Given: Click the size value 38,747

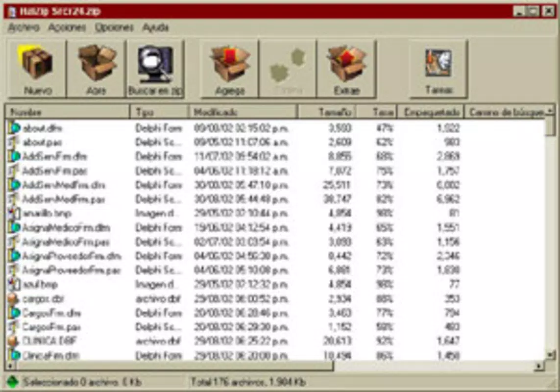Looking at the screenshot, I should pos(337,199).
